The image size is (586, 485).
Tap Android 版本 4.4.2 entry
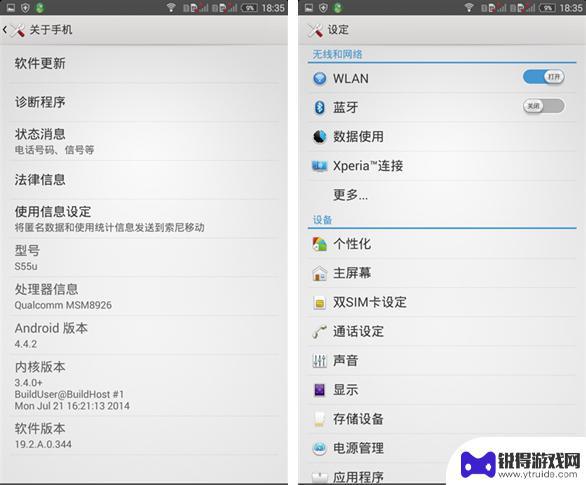144,336
